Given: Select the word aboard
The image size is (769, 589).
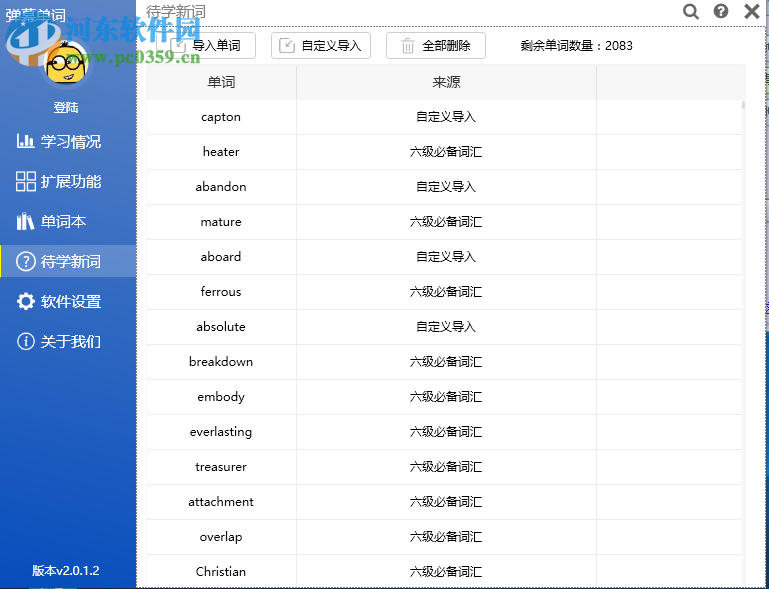Looking at the screenshot, I should (x=221, y=256).
